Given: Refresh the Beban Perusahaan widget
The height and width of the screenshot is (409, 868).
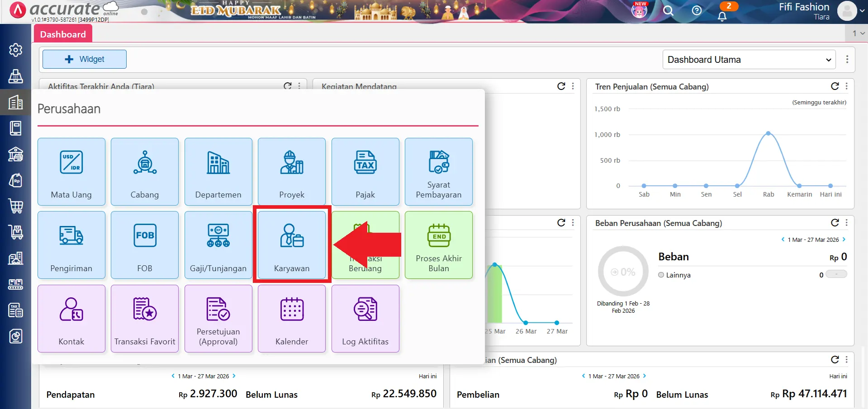Looking at the screenshot, I should [x=835, y=223].
